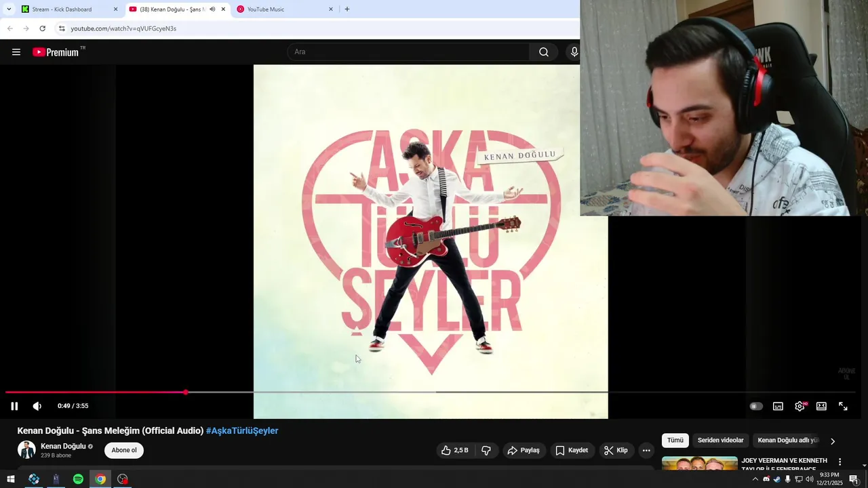Open the clock-style recording app in the taskbar
This screenshot has width=868, height=488.
123,479
